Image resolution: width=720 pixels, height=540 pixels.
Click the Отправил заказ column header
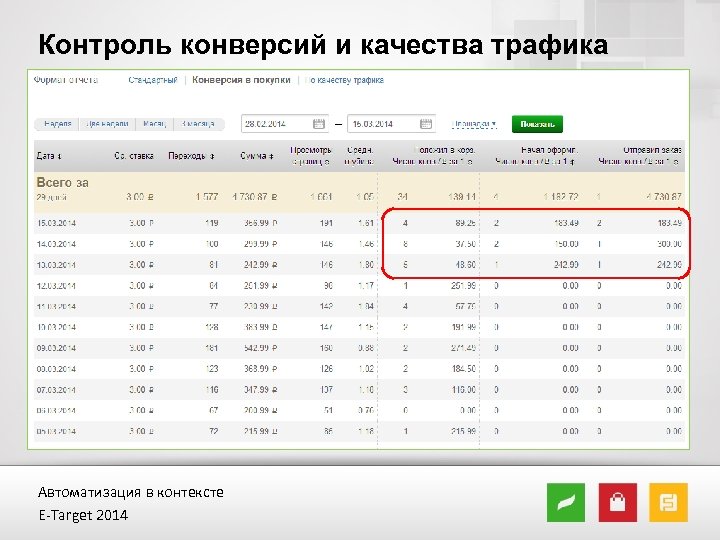(x=640, y=156)
